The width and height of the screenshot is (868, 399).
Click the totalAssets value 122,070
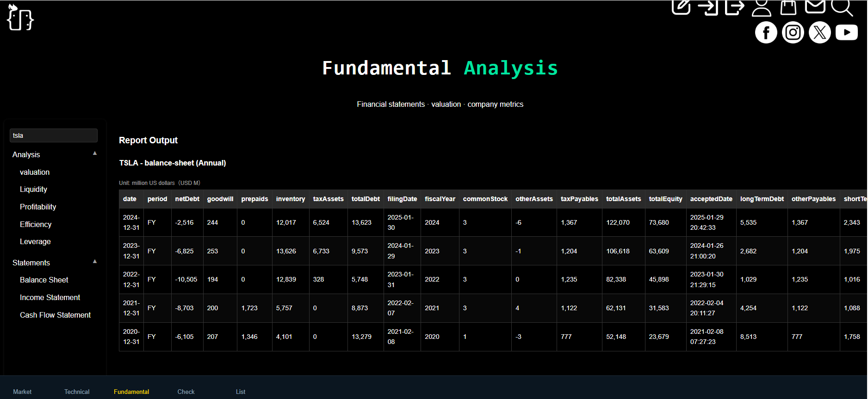tap(618, 222)
